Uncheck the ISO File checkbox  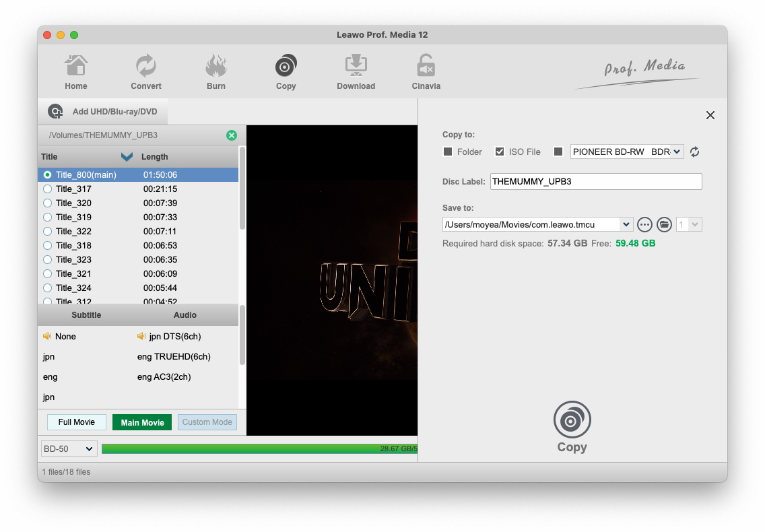click(500, 152)
